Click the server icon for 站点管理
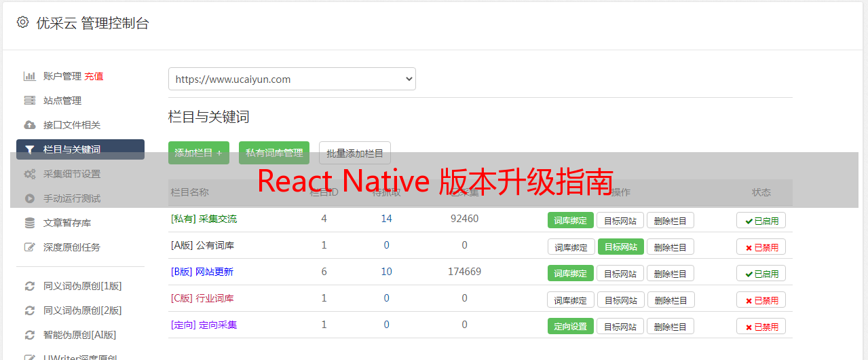 29,101
